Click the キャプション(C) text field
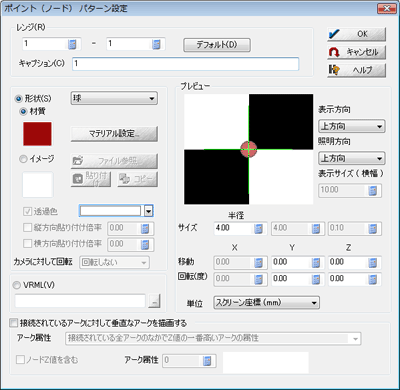Image resolution: width=400 pixels, height=390 pixels. pos(185,64)
